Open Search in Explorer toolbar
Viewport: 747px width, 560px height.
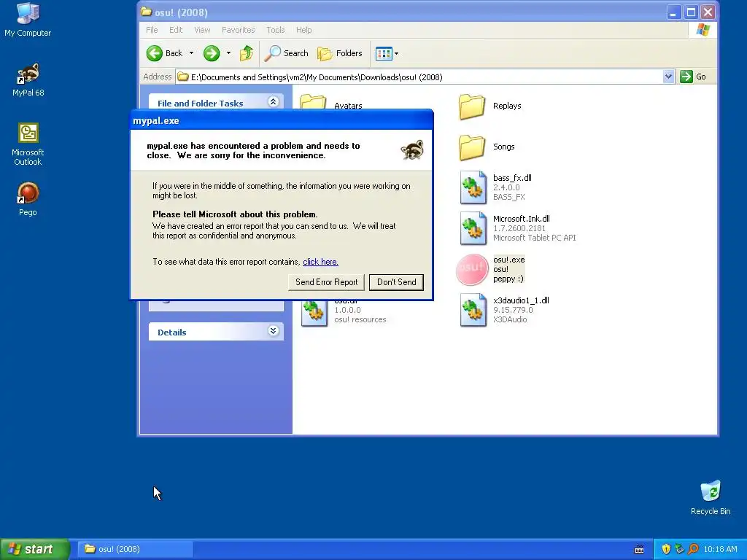tap(287, 53)
